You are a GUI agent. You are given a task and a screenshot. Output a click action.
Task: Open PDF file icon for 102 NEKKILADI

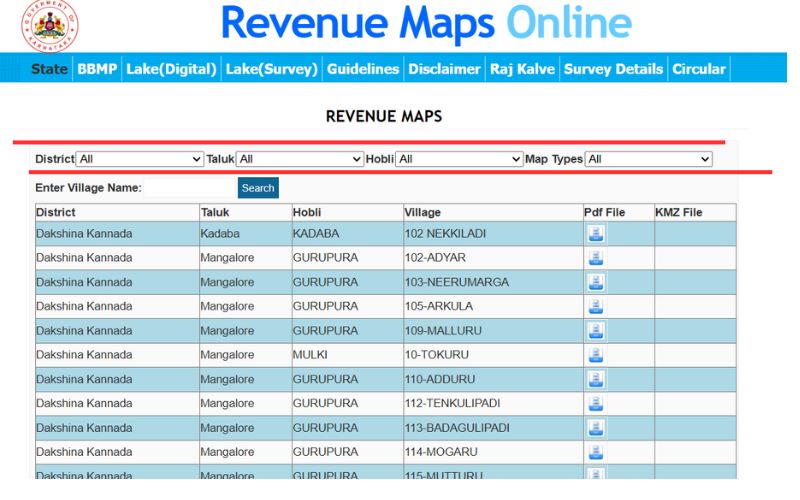pos(595,234)
